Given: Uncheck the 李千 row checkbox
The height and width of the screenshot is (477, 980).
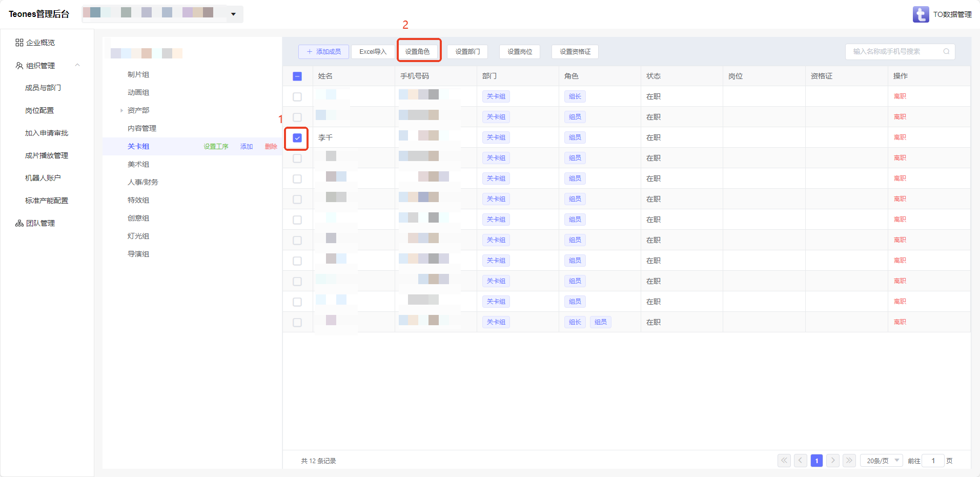Looking at the screenshot, I should (297, 138).
